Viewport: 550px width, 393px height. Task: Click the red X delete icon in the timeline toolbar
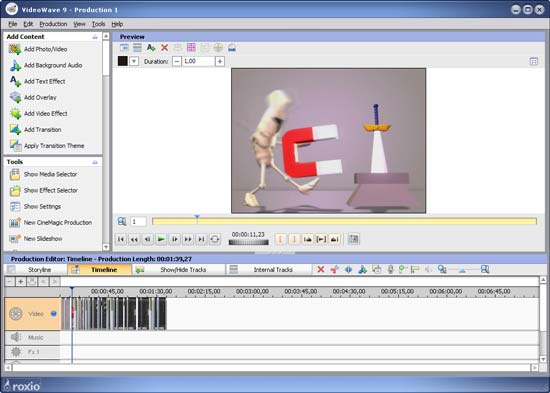coord(321,269)
